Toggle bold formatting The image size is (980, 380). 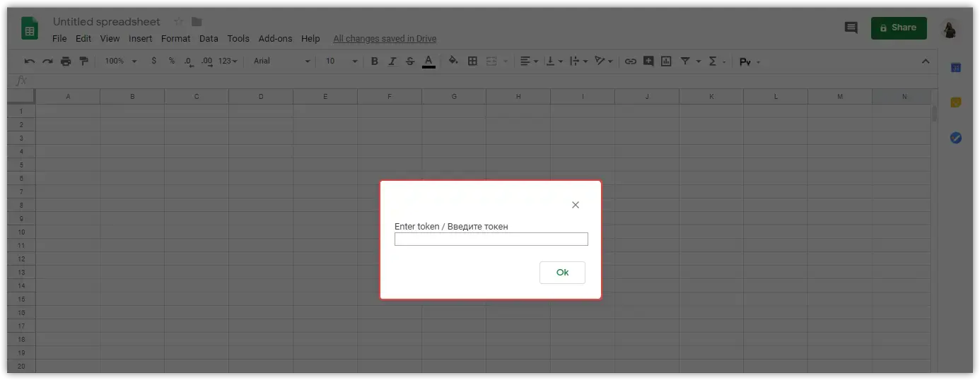point(375,61)
